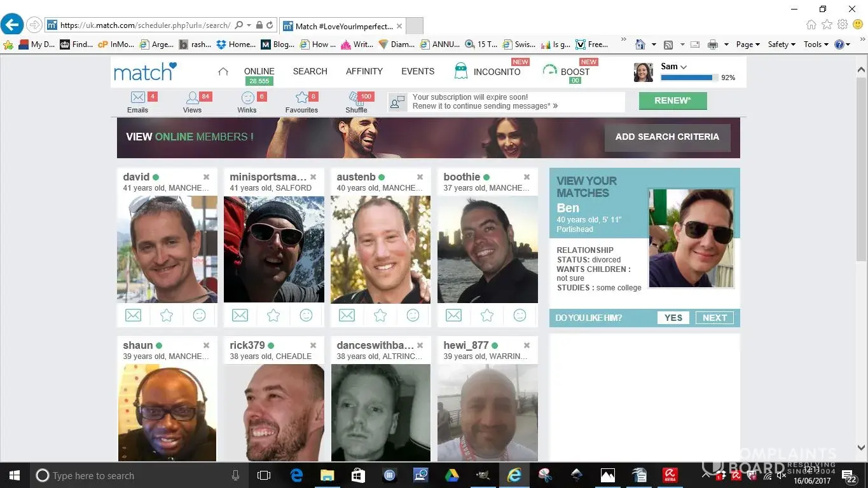
Task: Open the Help dropdown in command bar
Action: pyautogui.click(x=843, y=44)
